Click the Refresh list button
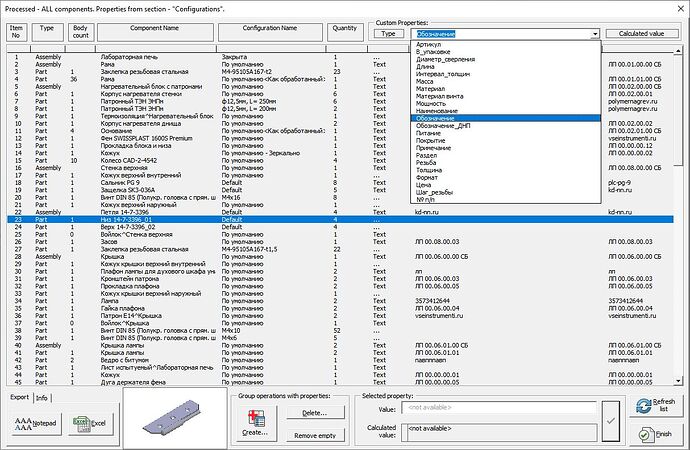The width and height of the screenshot is (690, 450). 656,405
